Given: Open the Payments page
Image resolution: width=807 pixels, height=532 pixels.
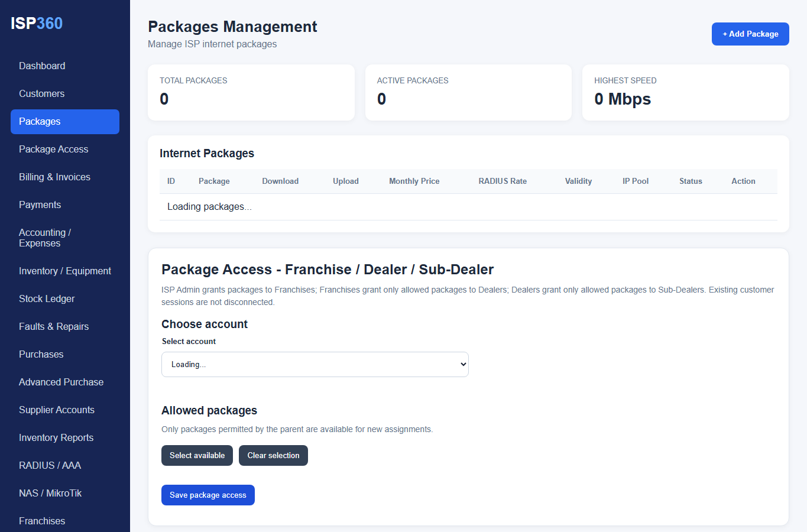Looking at the screenshot, I should point(65,205).
